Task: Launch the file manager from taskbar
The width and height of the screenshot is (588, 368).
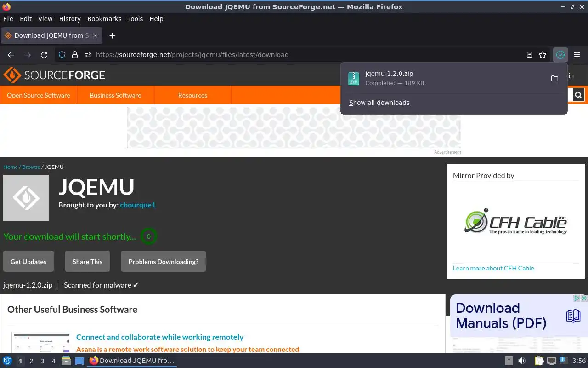Action: point(66,361)
